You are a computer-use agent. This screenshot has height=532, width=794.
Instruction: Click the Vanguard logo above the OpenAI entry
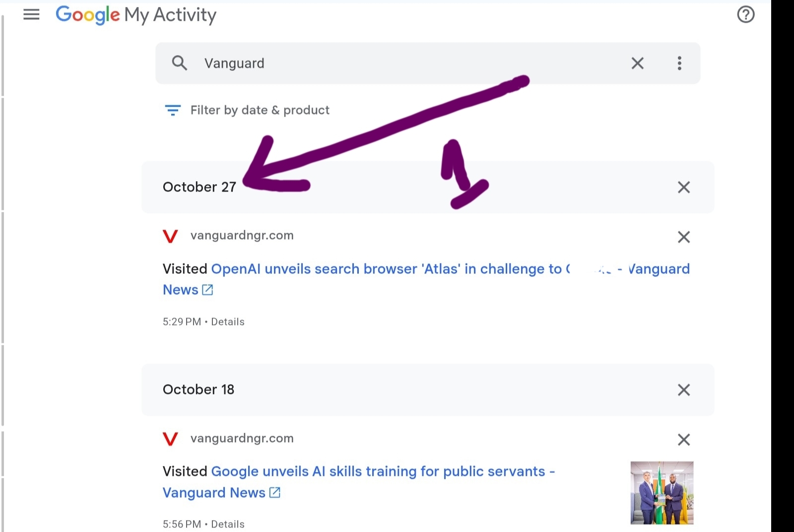[170, 236]
